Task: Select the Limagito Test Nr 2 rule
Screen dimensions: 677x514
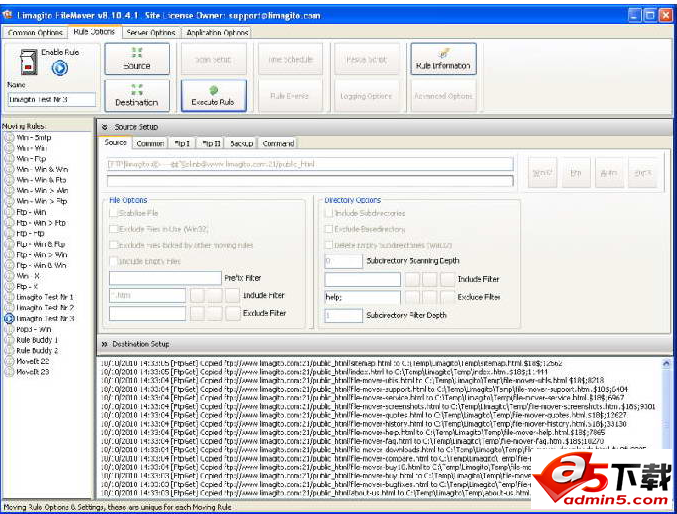Action: [x=45, y=308]
